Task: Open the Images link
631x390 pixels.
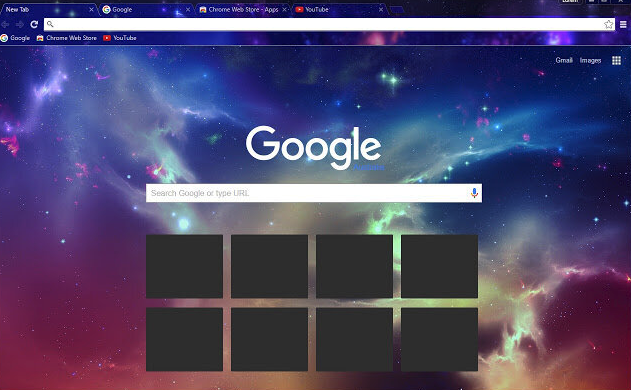Action: [590, 60]
